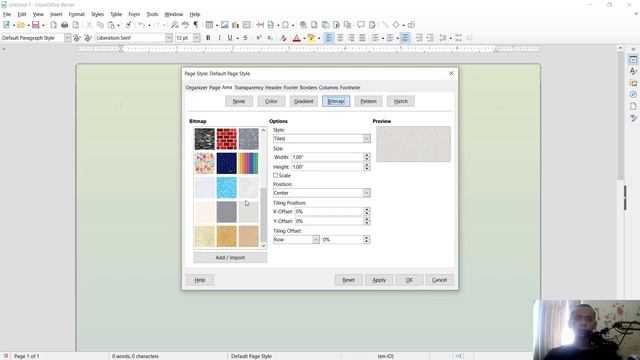Click the Bold icon
Screen dimensions: 640x360
(x=208, y=38)
